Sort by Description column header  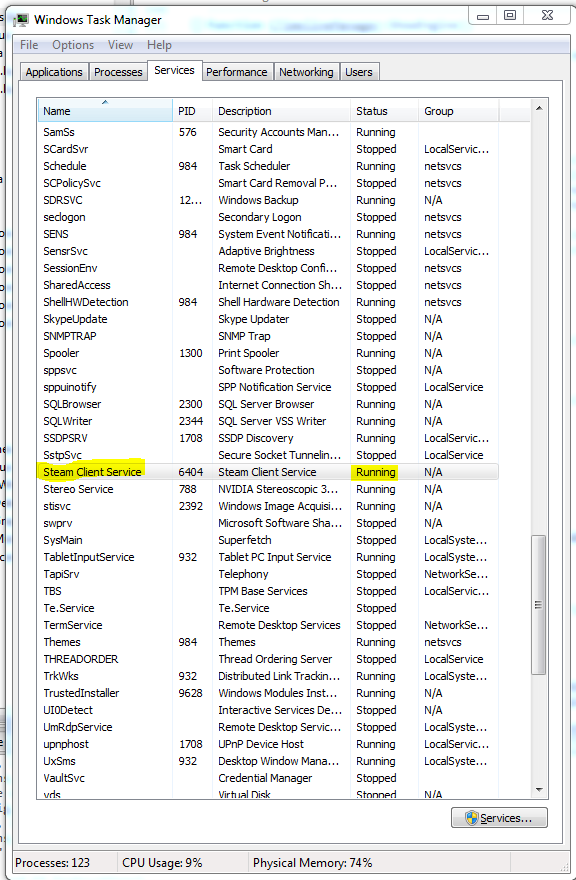281,111
